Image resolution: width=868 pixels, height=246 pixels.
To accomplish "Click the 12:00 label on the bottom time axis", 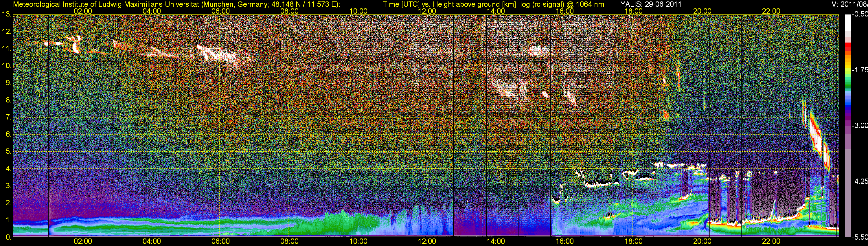I will click(427, 242).
